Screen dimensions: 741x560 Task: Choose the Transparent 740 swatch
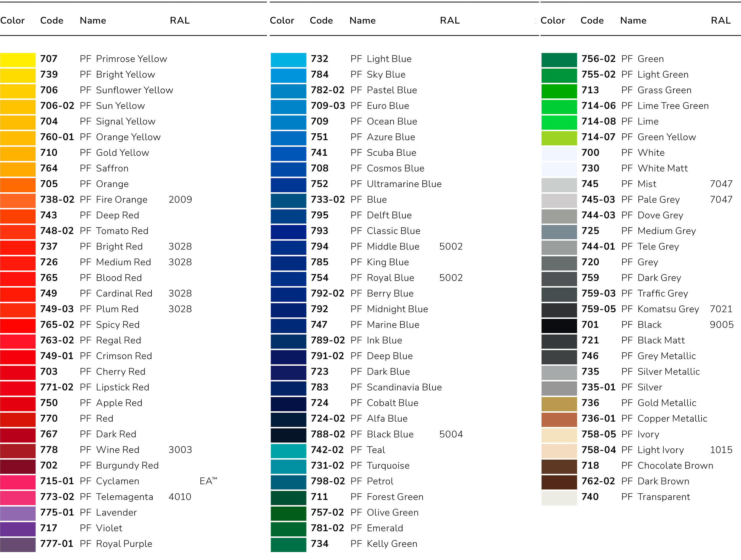pos(559,498)
